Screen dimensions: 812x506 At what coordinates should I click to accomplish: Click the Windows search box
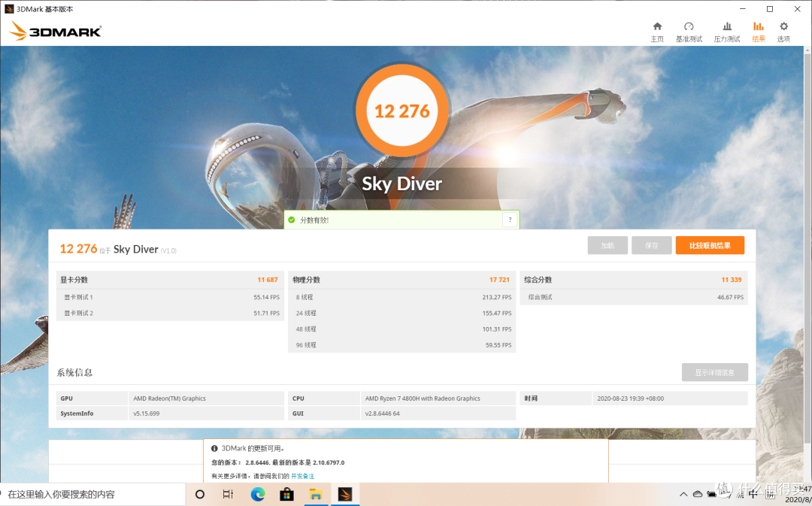pyautogui.click(x=92, y=494)
